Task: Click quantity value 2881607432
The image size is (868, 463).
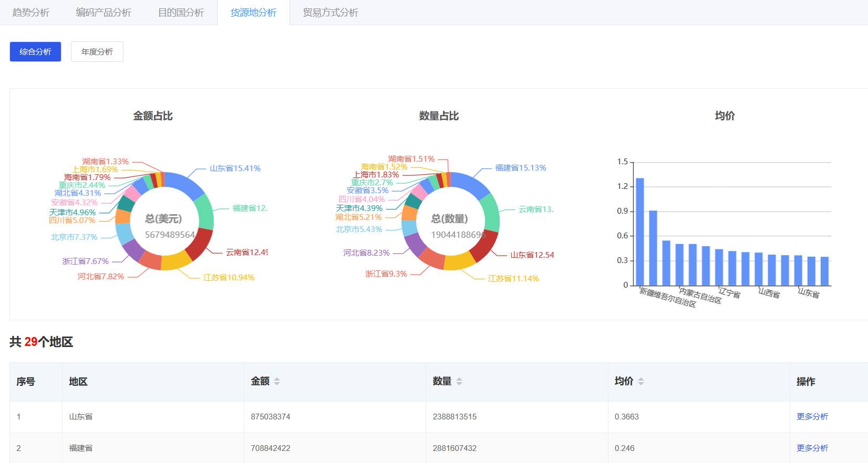Action: point(454,448)
